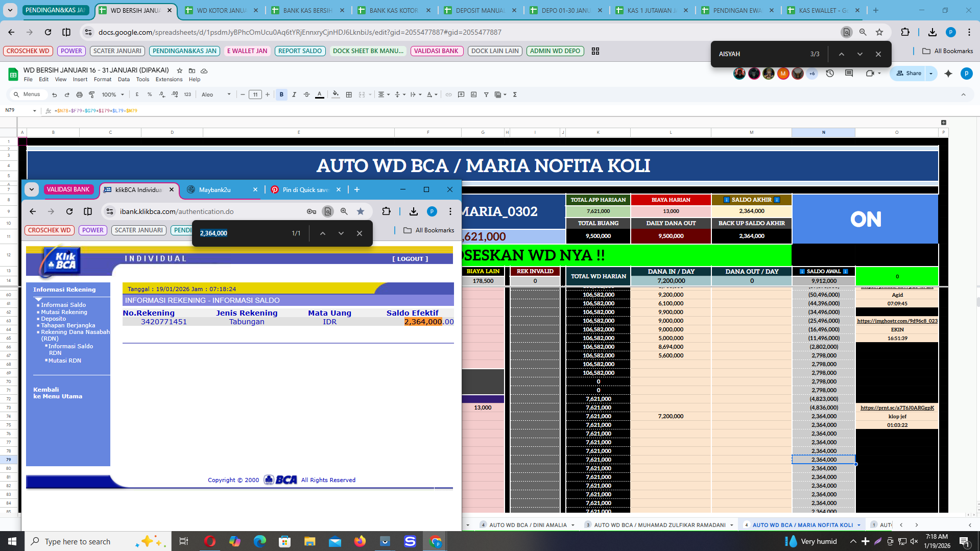The image size is (980, 551).
Task: Select the AUTO WD BCA / DINI AMALIA sheet
Action: [x=528, y=525]
